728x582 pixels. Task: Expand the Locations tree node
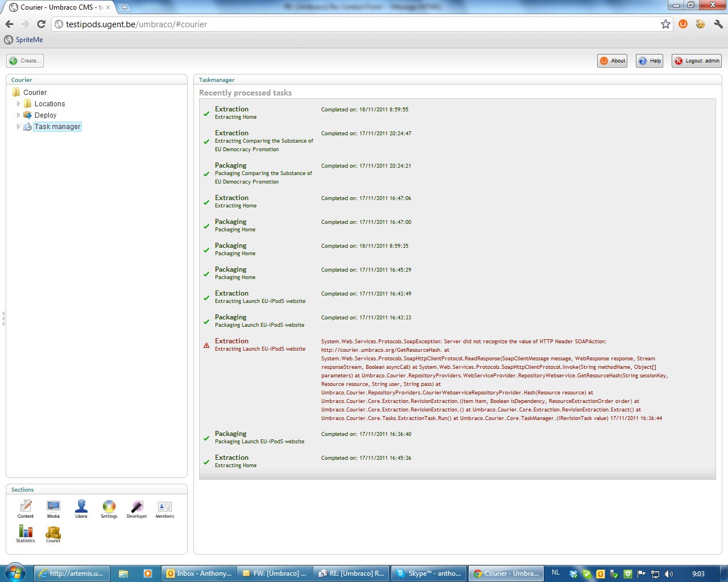coord(18,103)
